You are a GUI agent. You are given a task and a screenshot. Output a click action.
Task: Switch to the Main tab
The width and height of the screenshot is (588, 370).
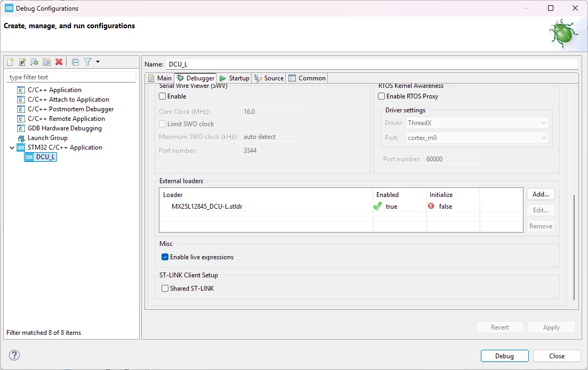click(160, 78)
